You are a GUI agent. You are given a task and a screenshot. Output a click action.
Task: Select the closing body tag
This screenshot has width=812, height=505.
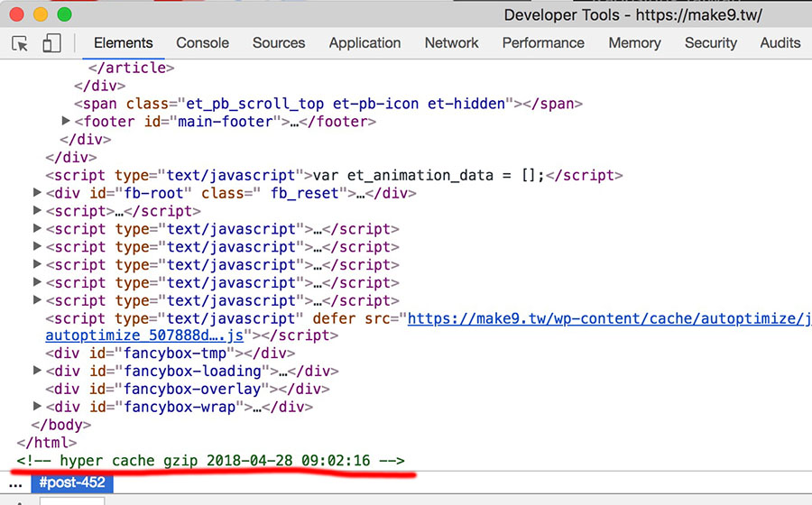61,425
